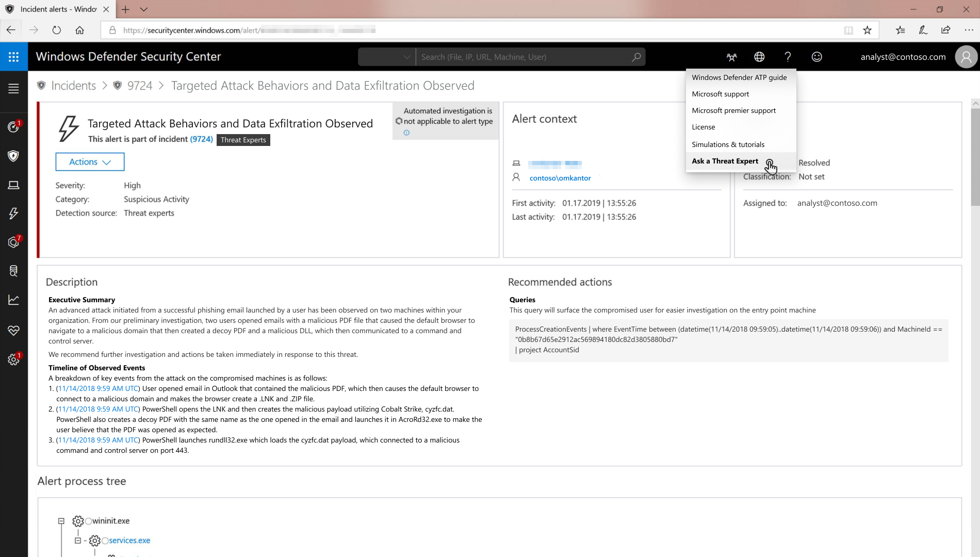980x557 pixels.
Task: Collapse the navigation pane with the hamburger icon
Action: (13, 88)
